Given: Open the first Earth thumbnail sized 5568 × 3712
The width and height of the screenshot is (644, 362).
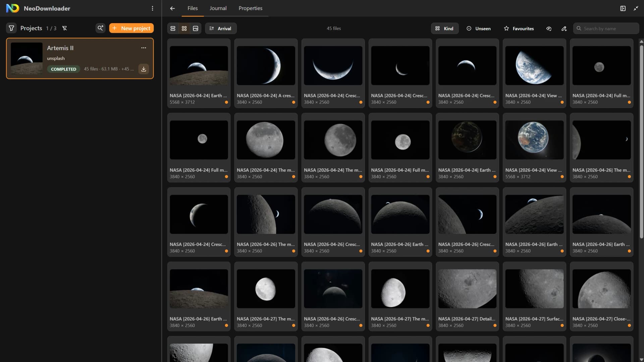Looking at the screenshot, I should click(199, 65).
